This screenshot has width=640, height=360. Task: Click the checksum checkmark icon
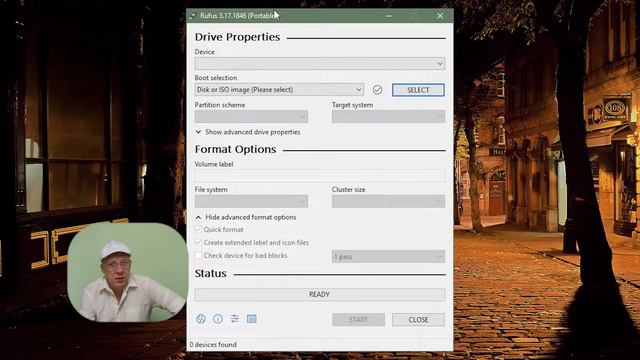(377, 90)
